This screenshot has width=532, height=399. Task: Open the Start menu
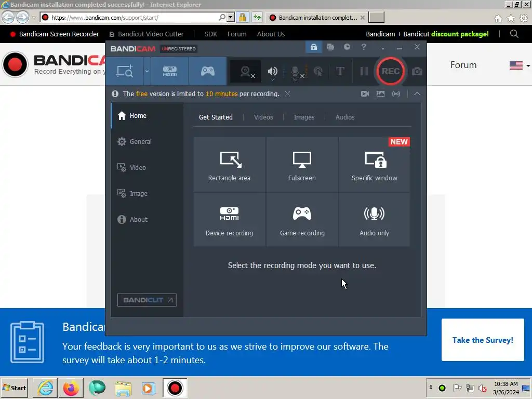pyautogui.click(x=15, y=388)
